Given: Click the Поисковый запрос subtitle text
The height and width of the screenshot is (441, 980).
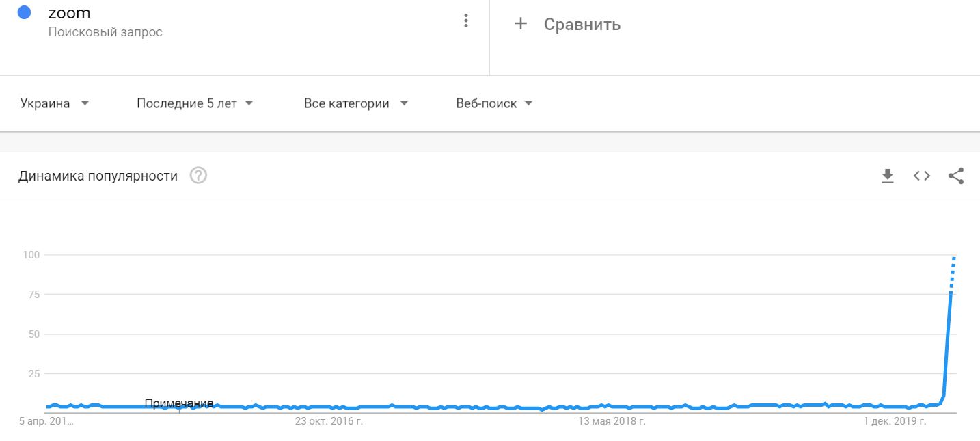Looking at the screenshot, I should coord(105,32).
